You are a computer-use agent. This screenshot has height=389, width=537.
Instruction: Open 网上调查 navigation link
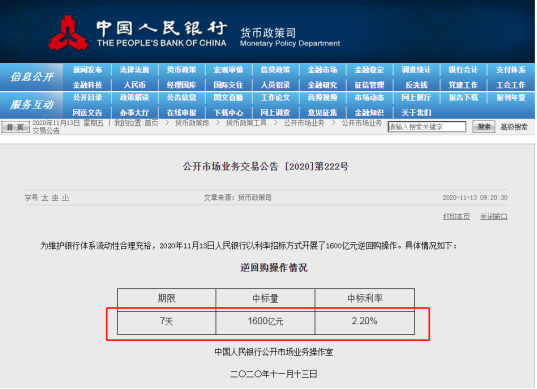coord(275,113)
